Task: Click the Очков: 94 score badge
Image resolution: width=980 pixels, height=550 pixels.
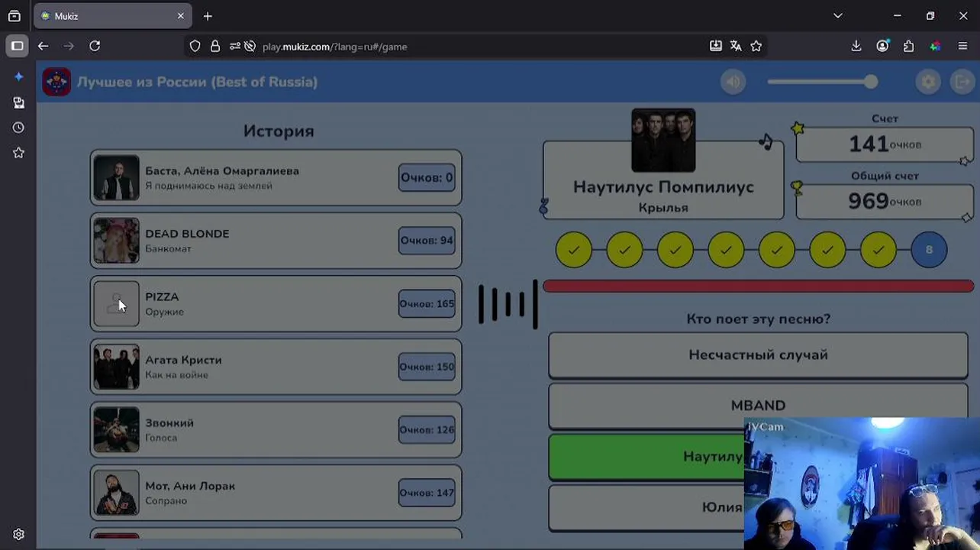Action: 427,241
